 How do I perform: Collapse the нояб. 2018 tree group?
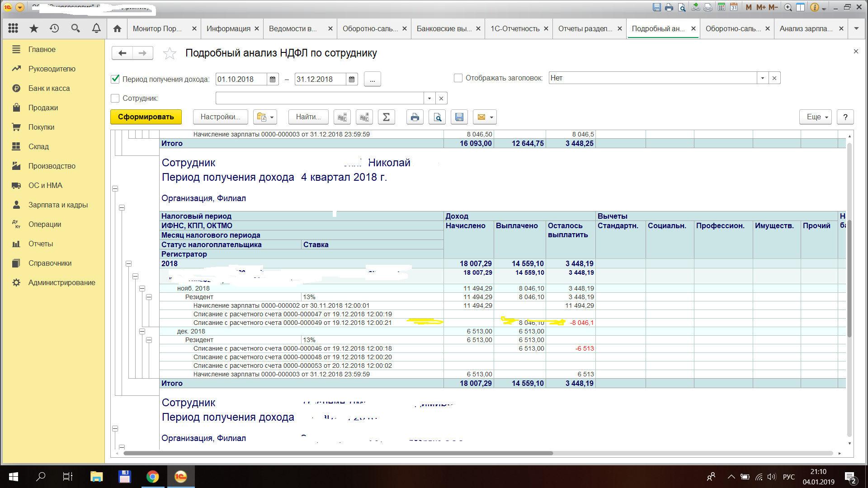[x=142, y=288]
